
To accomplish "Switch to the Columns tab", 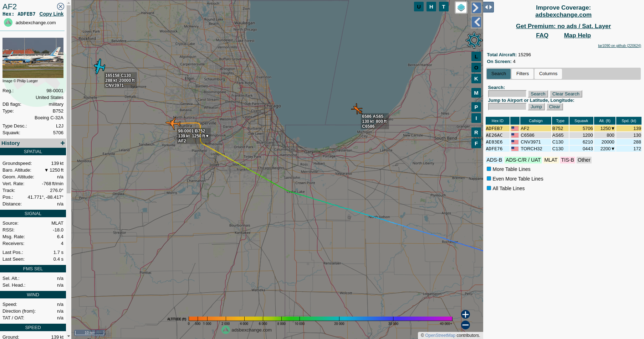I will [548, 74].
